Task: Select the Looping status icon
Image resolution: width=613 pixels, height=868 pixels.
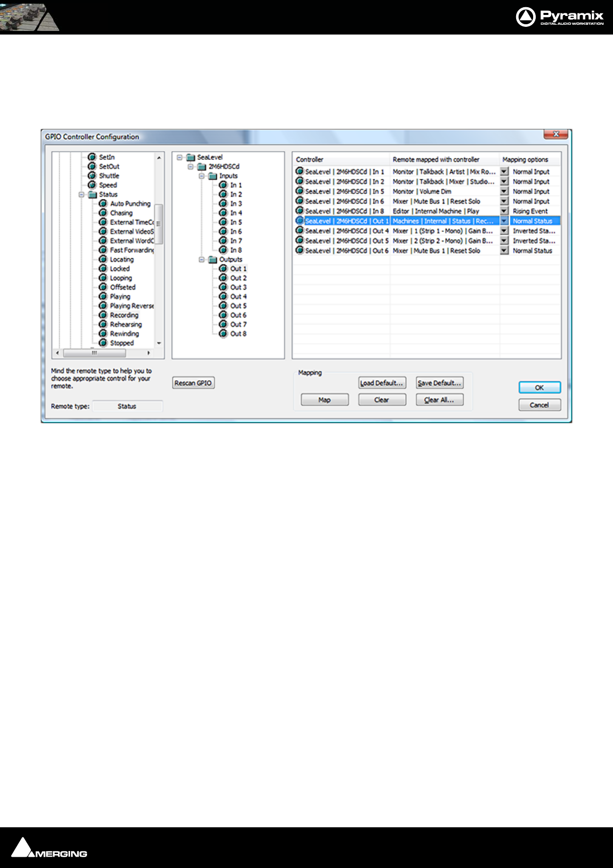Action: (x=103, y=277)
